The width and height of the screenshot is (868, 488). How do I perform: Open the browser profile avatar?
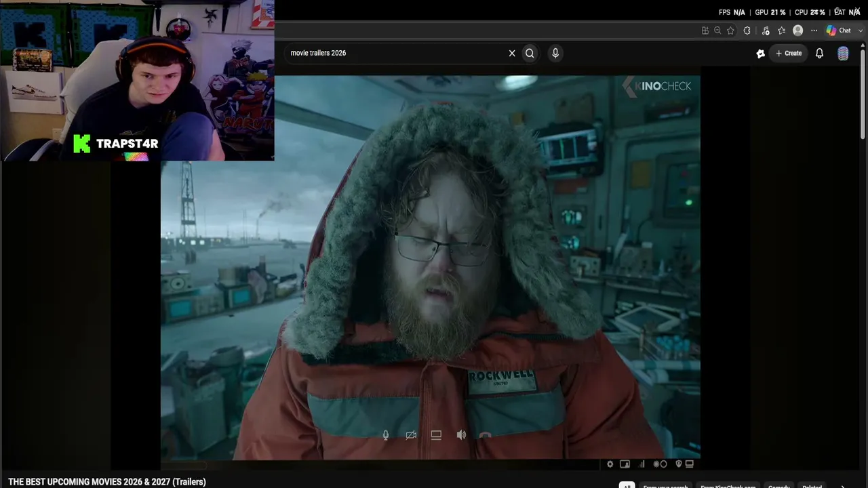[798, 30]
